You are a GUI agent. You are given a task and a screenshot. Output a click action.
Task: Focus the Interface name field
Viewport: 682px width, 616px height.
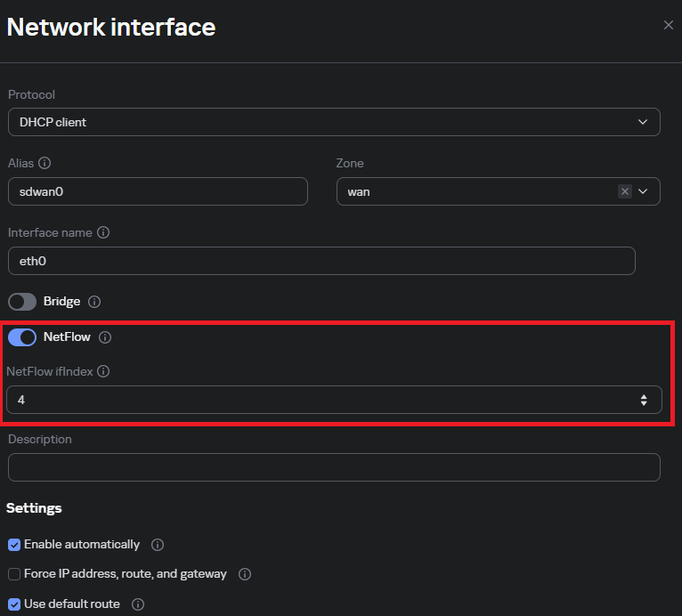pyautogui.click(x=321, y=261)
